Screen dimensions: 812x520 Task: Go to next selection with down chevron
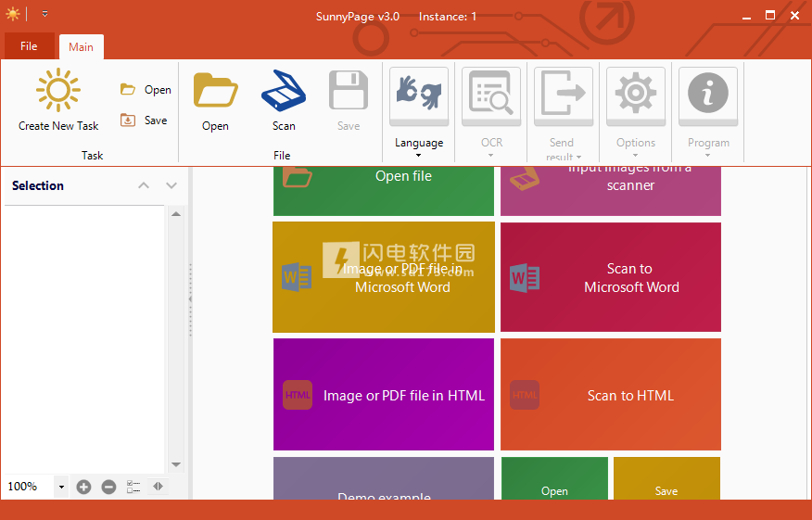tap(171, 185)
